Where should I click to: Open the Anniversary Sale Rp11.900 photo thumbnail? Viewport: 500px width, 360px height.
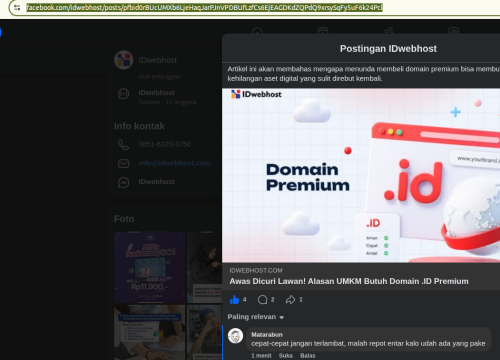click(149, 267)
